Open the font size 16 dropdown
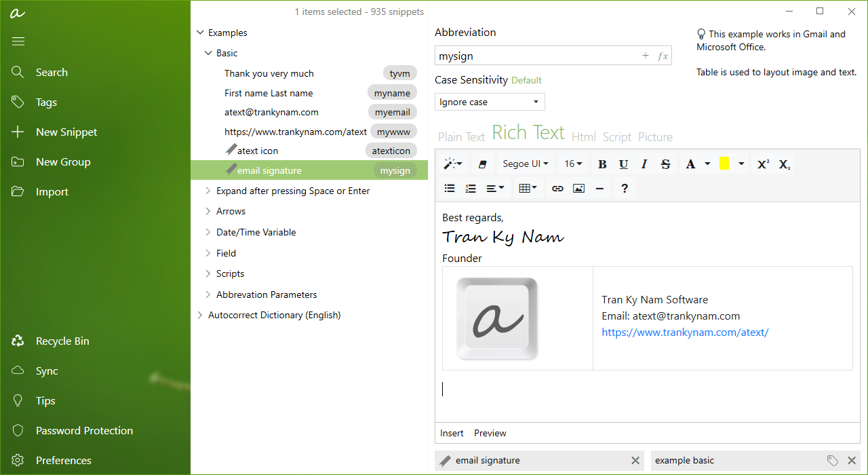868x475 pixels. (574, 164)
